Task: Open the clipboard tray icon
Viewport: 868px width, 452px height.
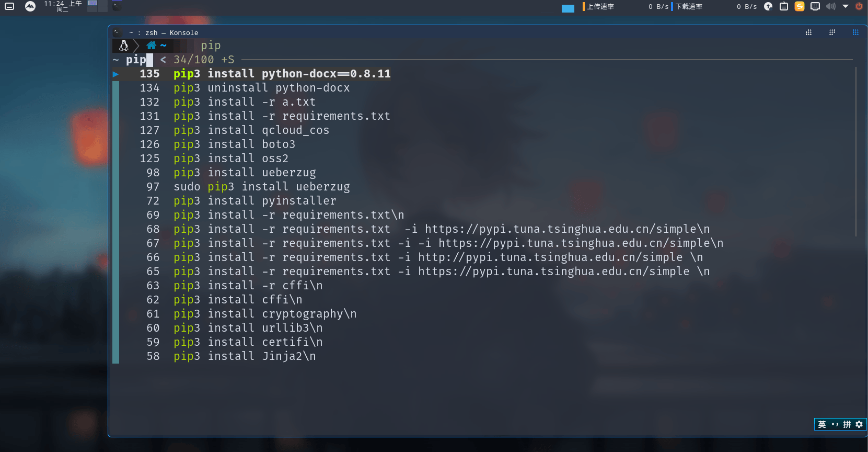Action: (784, 6)
